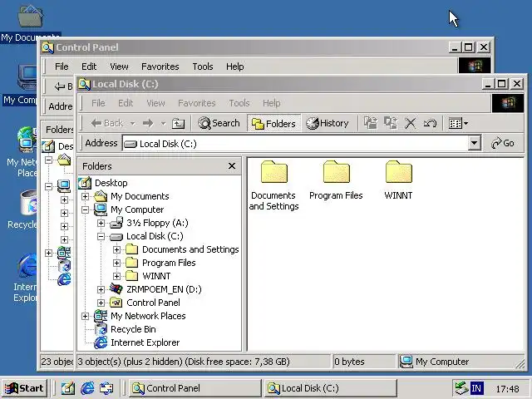Select Internet Explorer in folder tree

[145, 342]
